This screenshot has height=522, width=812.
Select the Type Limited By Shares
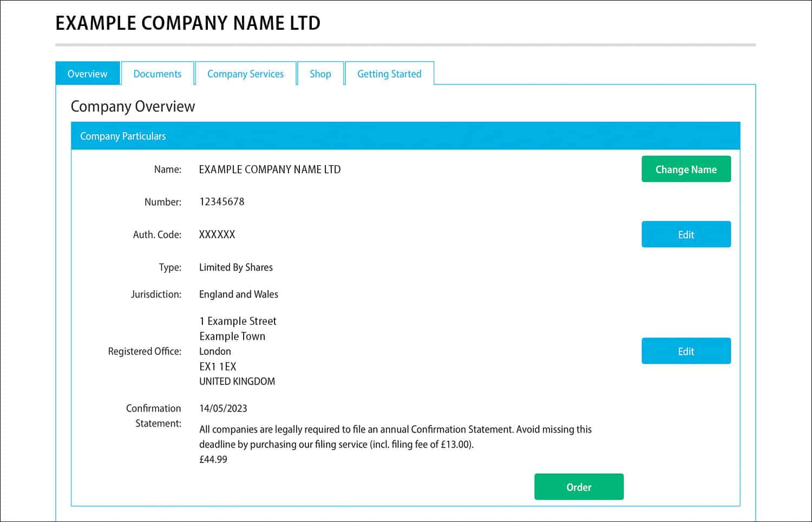click(x=235, y=267)
